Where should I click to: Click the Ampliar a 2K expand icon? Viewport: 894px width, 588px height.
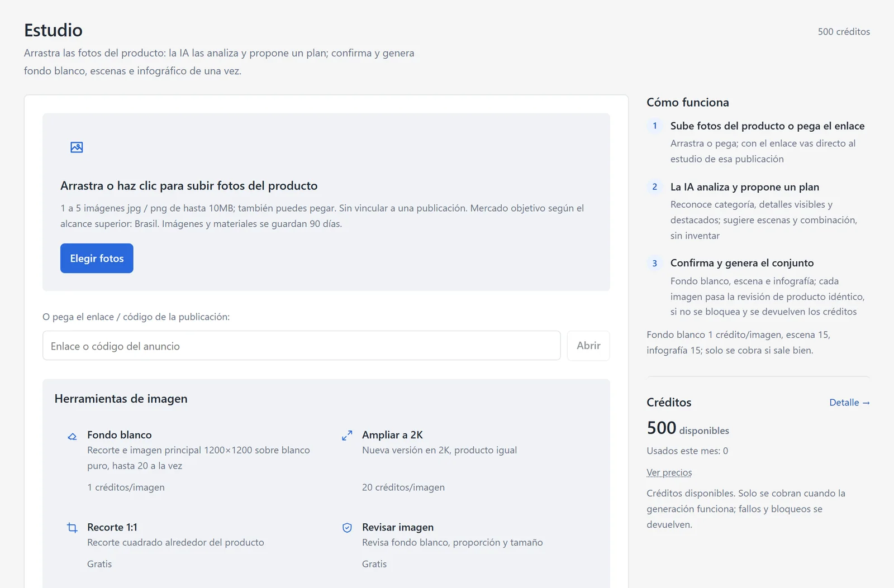click(x=347, y=436)
